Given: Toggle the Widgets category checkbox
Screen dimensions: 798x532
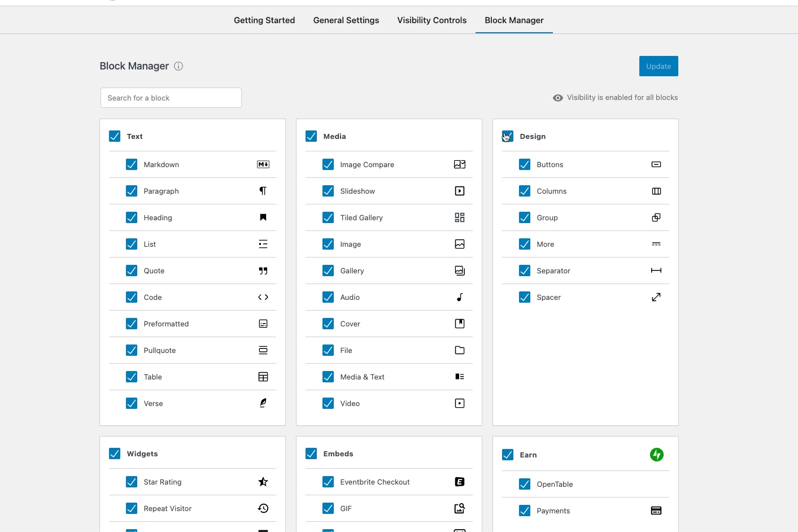Looking at the screenshot, I should point(115,453).
